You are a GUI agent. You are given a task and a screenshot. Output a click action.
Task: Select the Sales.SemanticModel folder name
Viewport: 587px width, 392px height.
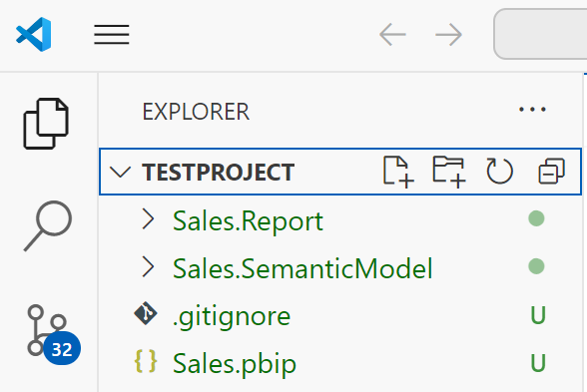(302, 268)
